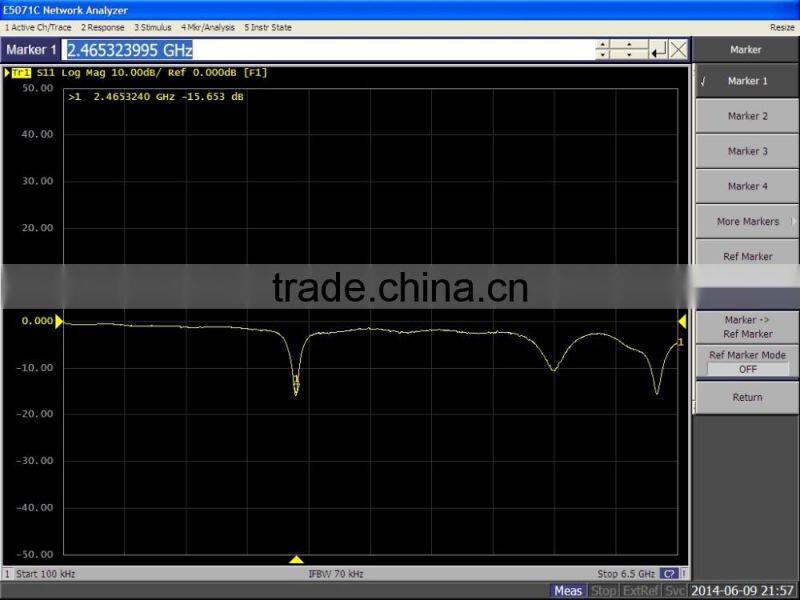Click the Meas status indicator
The image size is (800, 600).
pyautogui.click(x=568, y=591)
